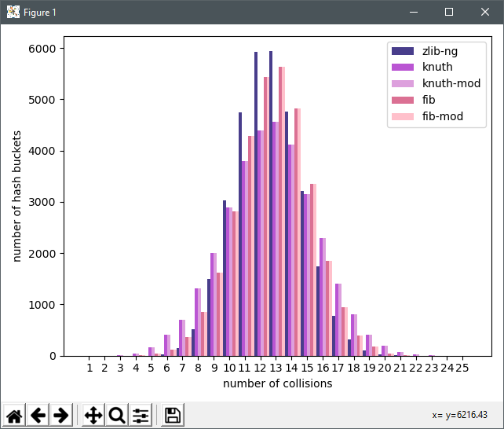Click the 'number of collisions' axis label
504x429 pixels.
coord(278,383)
